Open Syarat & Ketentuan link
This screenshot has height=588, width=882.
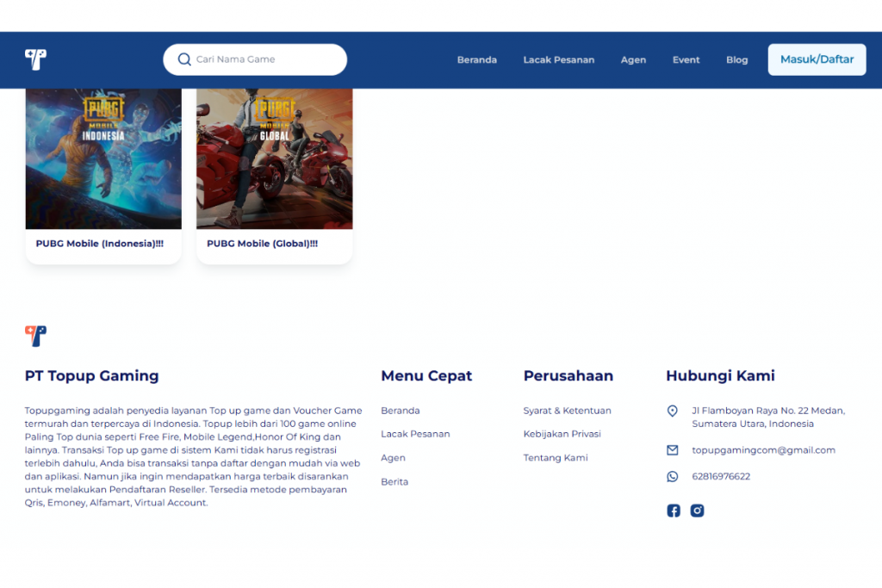coord(567,411)
